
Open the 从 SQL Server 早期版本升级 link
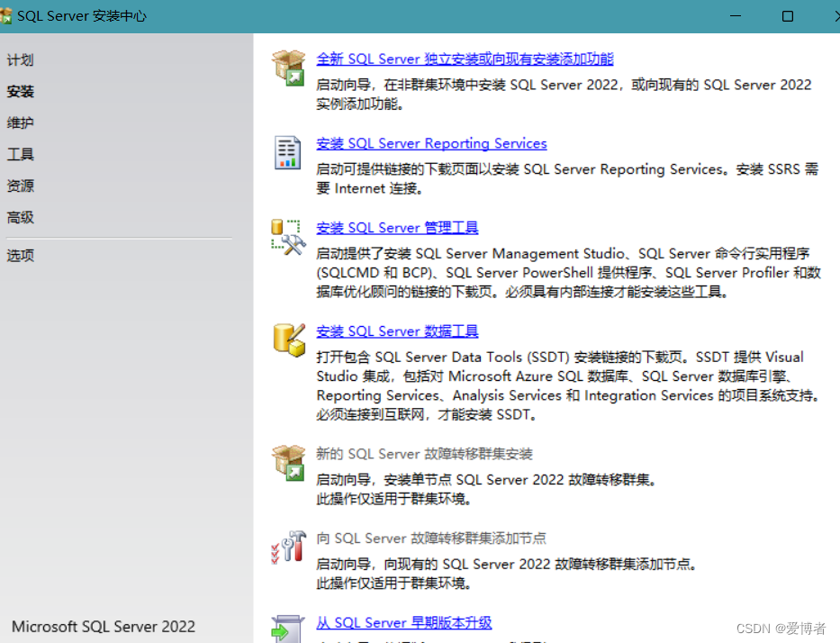pyautogui.click(x=403, y=622)
